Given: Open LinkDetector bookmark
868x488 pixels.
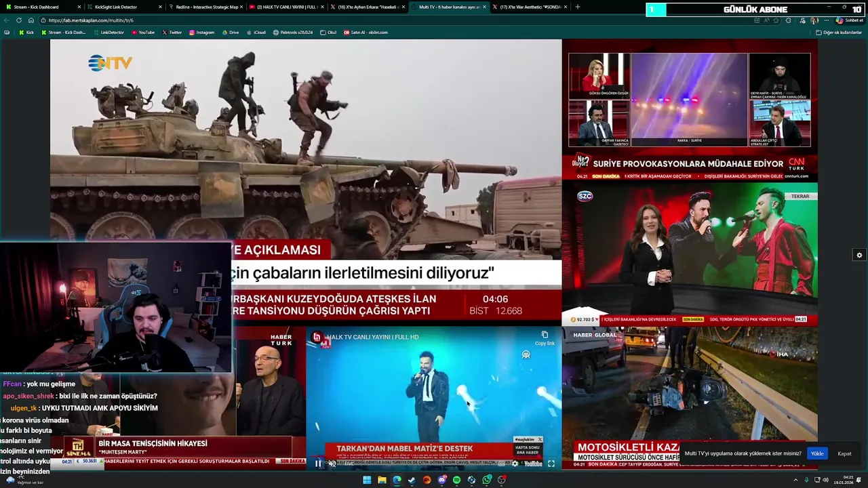Looking at the screenshot, I should [108, 33].
